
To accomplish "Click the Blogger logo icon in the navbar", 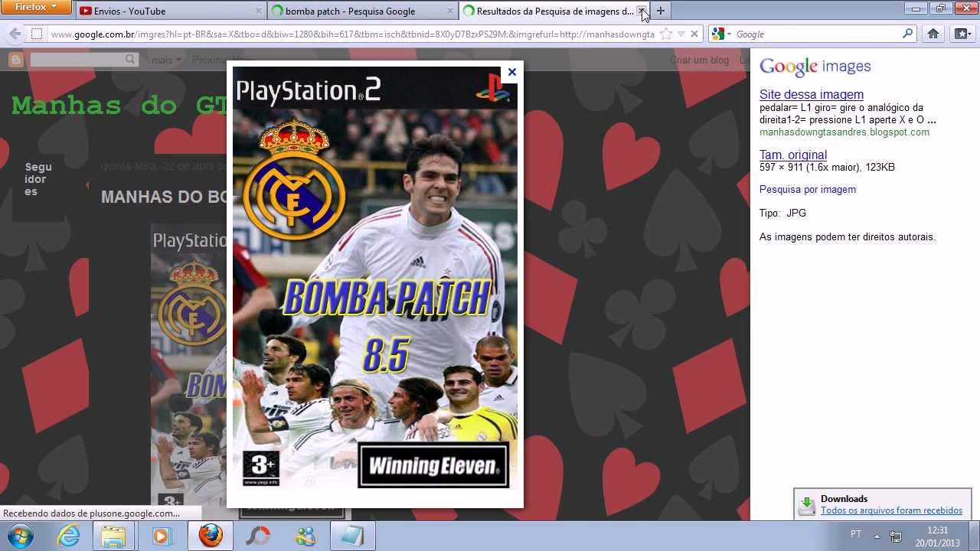I will coord(15,60).
